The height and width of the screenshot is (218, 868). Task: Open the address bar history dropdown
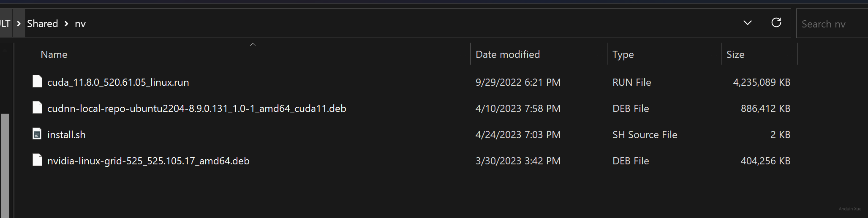(747, 23)
